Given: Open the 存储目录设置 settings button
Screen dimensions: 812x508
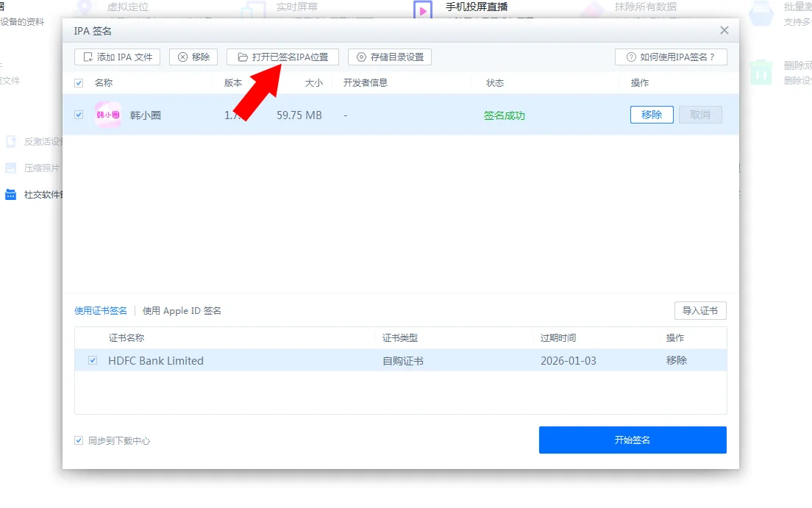Looking at the screenshot, I should point(389,57).
